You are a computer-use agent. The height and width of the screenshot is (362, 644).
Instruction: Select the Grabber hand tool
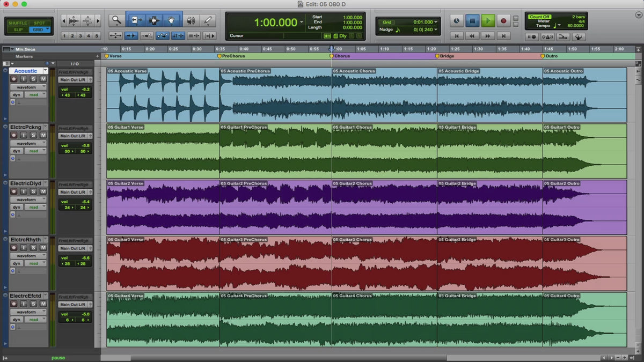[171, 20]
